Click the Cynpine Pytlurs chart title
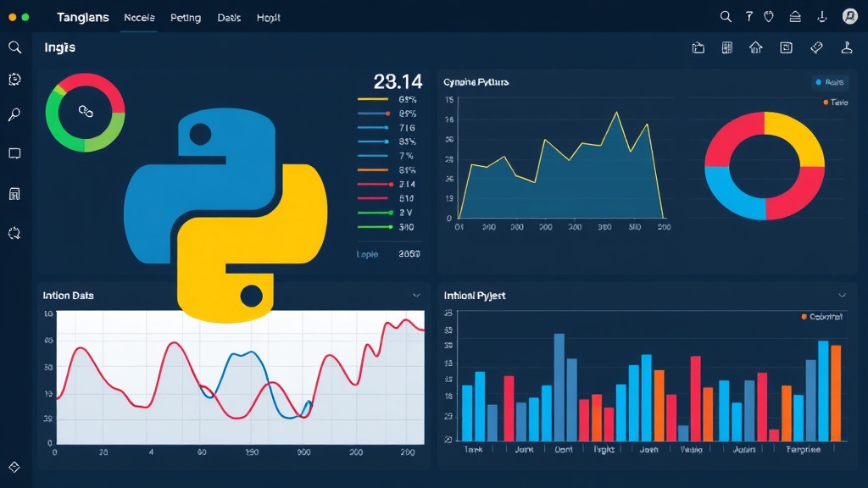 click(476, 82)
